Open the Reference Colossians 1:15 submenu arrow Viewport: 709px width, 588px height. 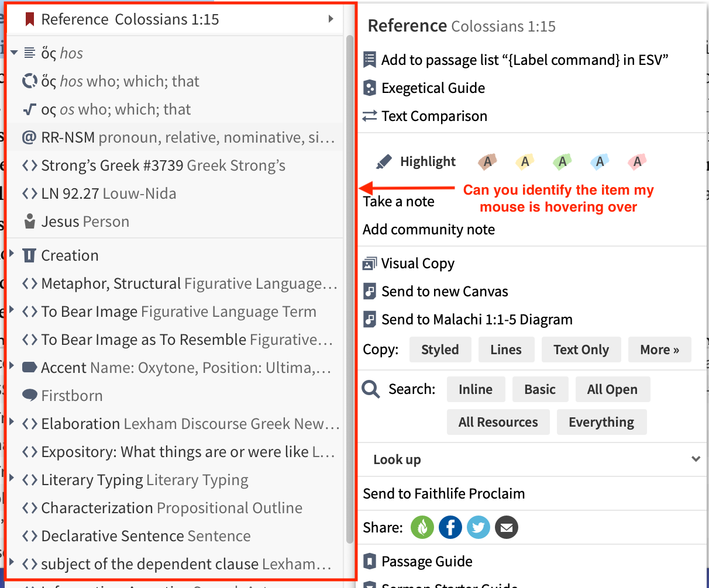click(331, 19)
